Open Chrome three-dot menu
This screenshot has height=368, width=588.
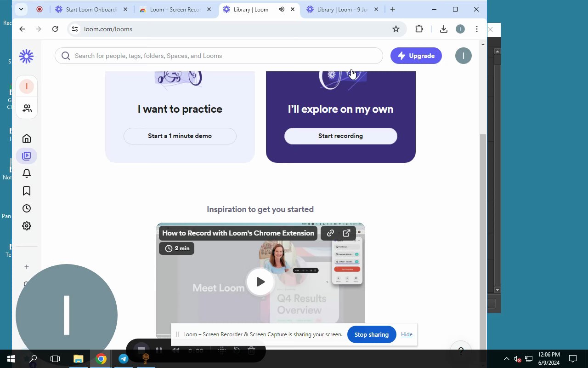pyautogui.click(x=477, y=29)
